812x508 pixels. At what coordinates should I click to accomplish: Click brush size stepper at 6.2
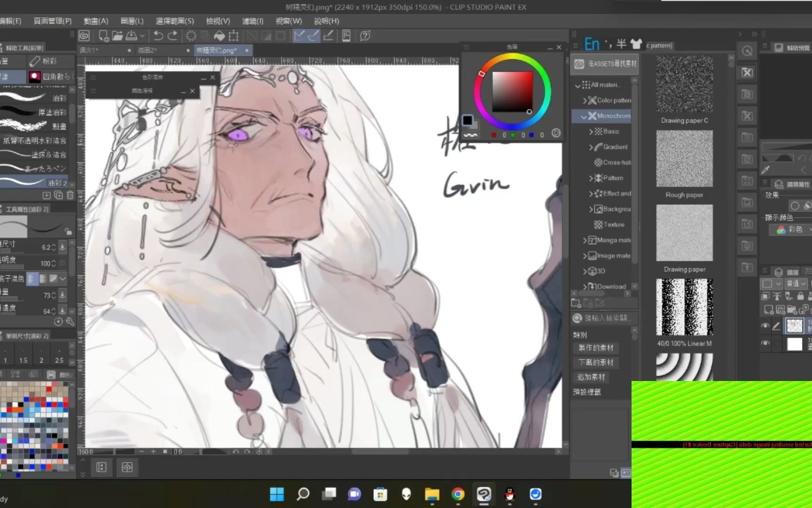point(53,247)
